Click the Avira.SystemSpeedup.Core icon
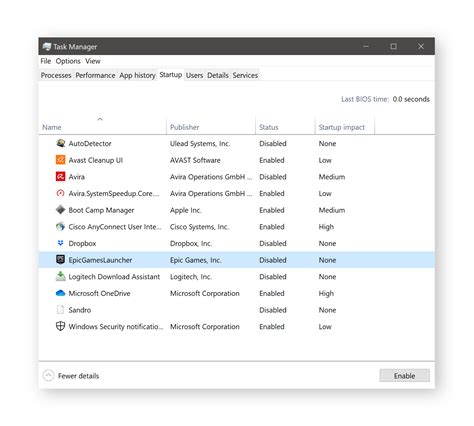This screenshot has height=426, width=474. (x=60, y=193)
